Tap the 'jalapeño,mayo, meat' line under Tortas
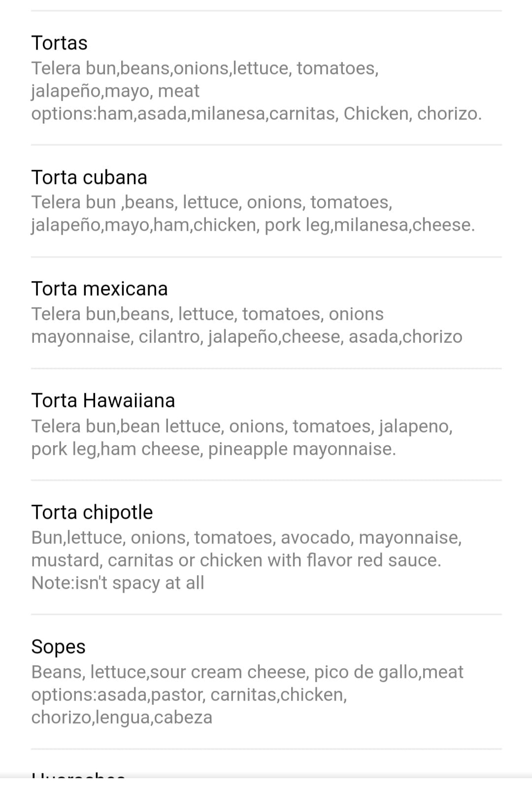 [x=115, y=91]
